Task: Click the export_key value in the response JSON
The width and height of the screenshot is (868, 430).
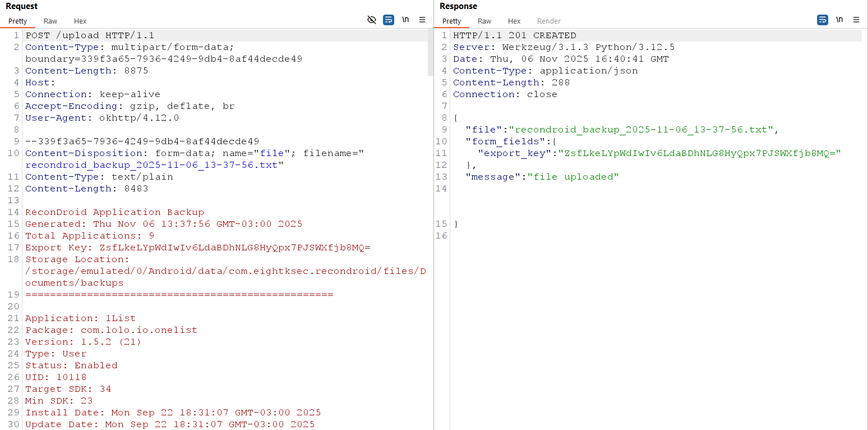Action: (x=700, y=153)
